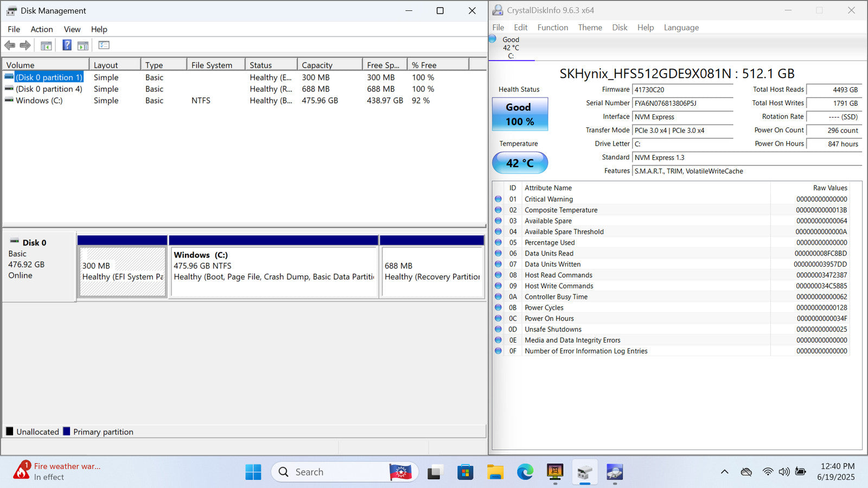The width and height of the screenshot is (868, 488).
Task: Open File Explorer from the taskbar
Action: click(495, 472)
